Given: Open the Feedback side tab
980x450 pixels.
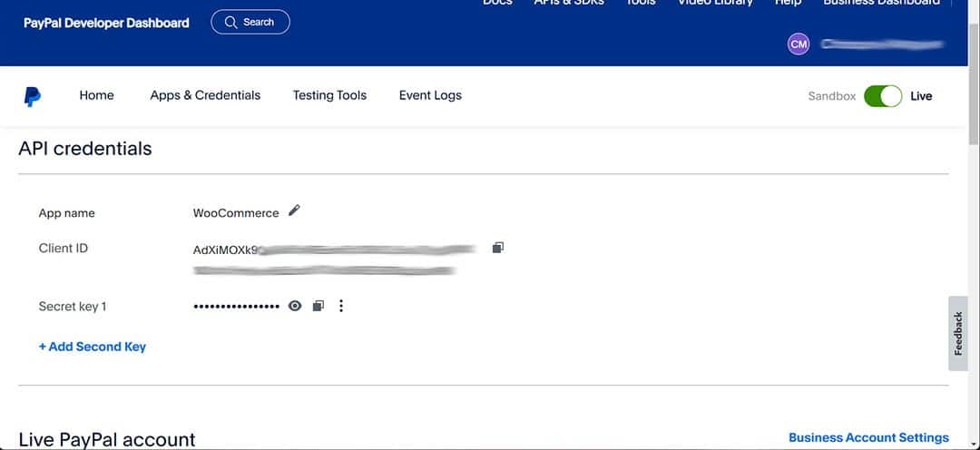Looking at the screenshot, I should click(958, 333).
